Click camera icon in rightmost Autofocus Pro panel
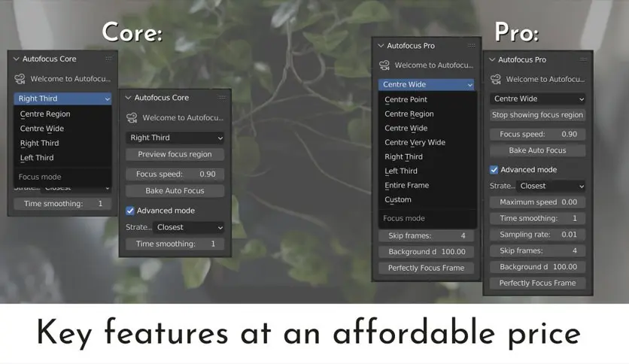This screenshot has height=364, width=629. point(495,79)
